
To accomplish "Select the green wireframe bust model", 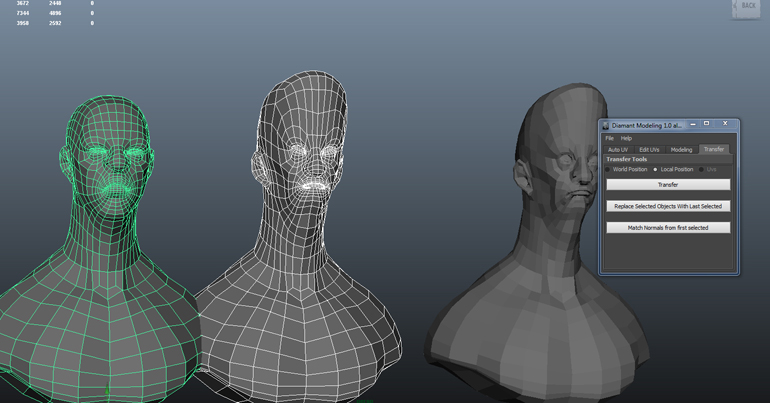I will [100, 250].
